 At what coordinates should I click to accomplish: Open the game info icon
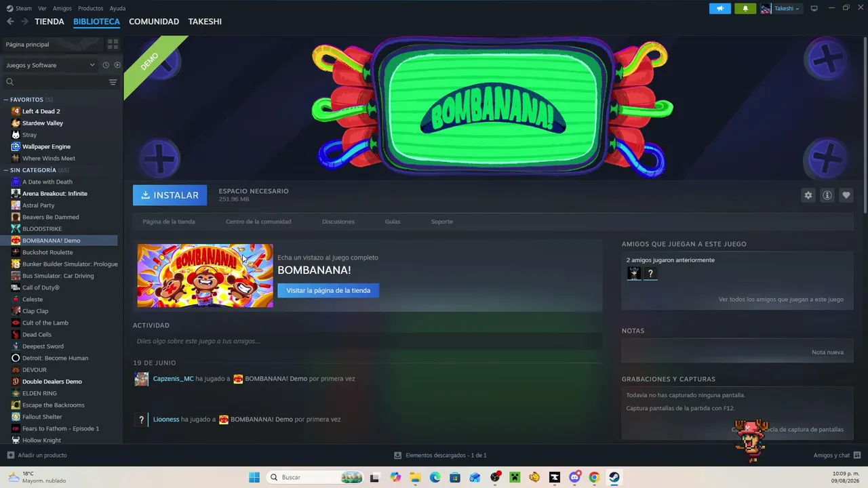[827, 195]
